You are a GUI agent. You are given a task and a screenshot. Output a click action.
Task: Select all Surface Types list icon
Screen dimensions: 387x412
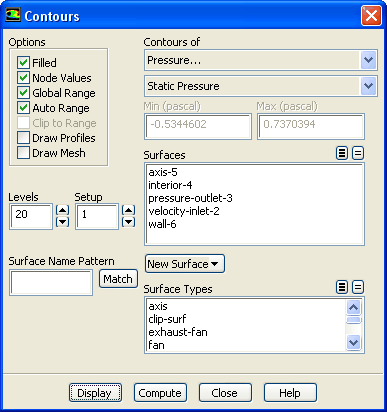point(342,287)
